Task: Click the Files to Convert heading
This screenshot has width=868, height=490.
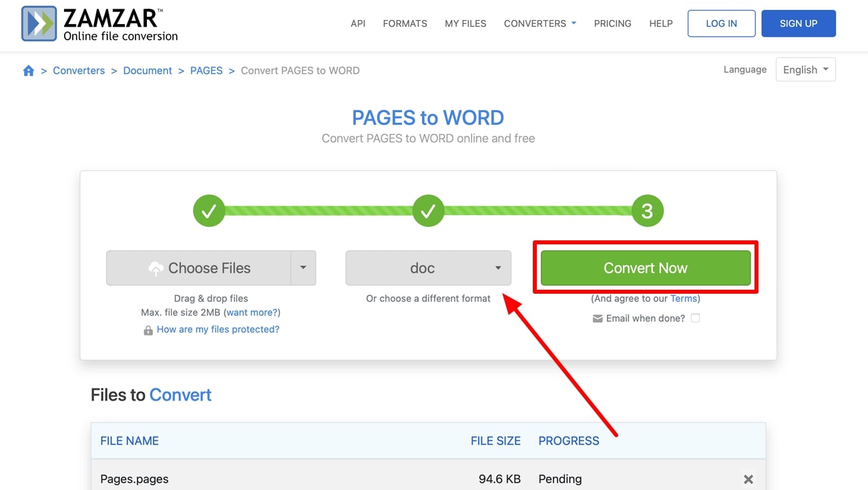Action: pyautogui.click(x=151, y=395)
